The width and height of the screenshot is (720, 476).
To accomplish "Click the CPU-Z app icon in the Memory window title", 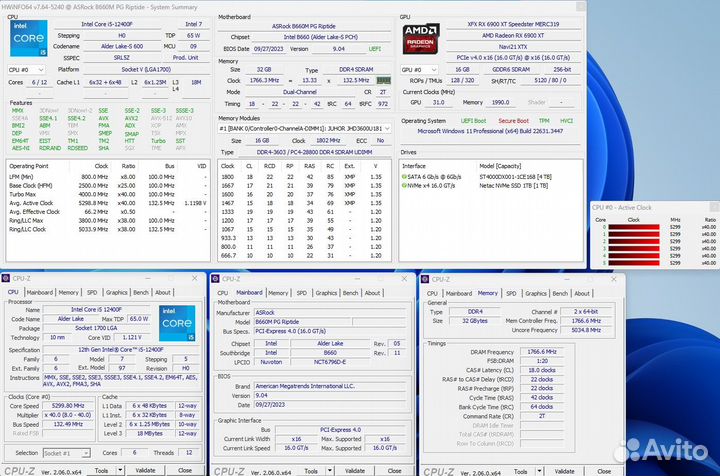I will tap(425, 279).
